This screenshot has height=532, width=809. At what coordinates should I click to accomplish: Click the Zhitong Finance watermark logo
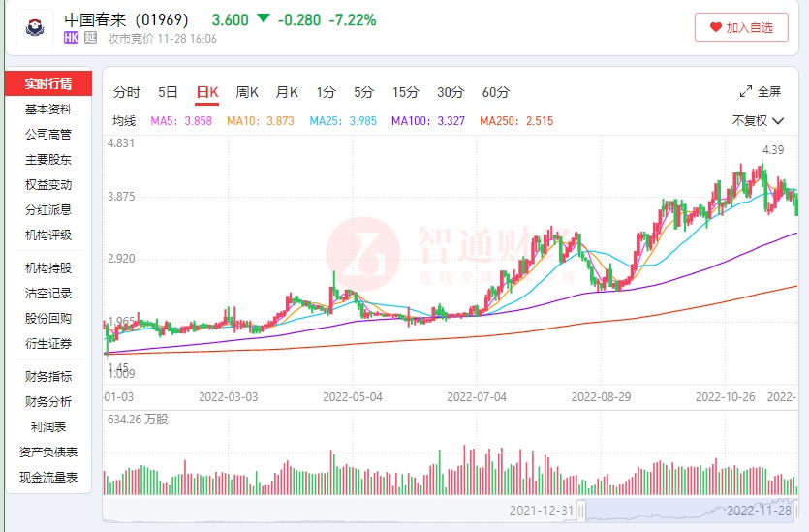[363, 254]
